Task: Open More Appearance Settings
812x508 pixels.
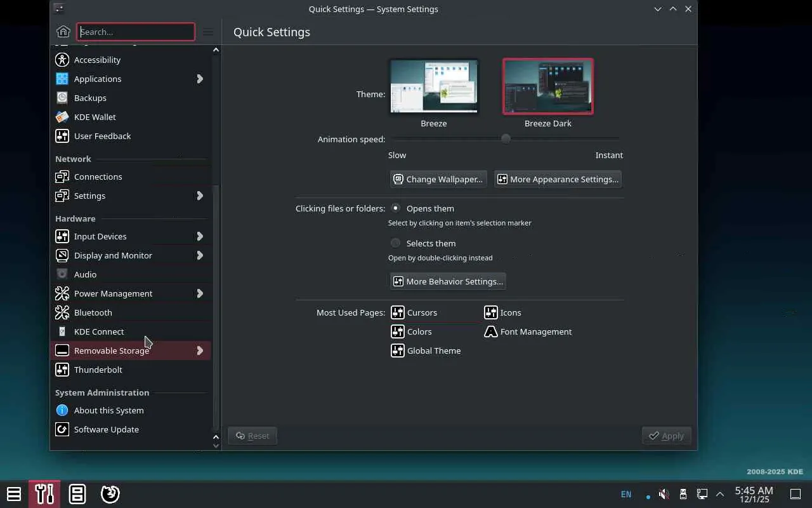Action: tap(558, 179)
